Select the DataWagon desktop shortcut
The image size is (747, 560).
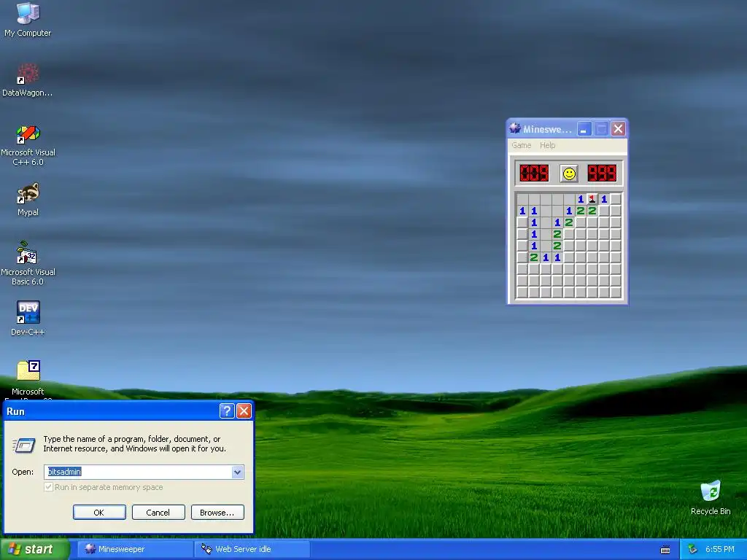coord(28,79)
